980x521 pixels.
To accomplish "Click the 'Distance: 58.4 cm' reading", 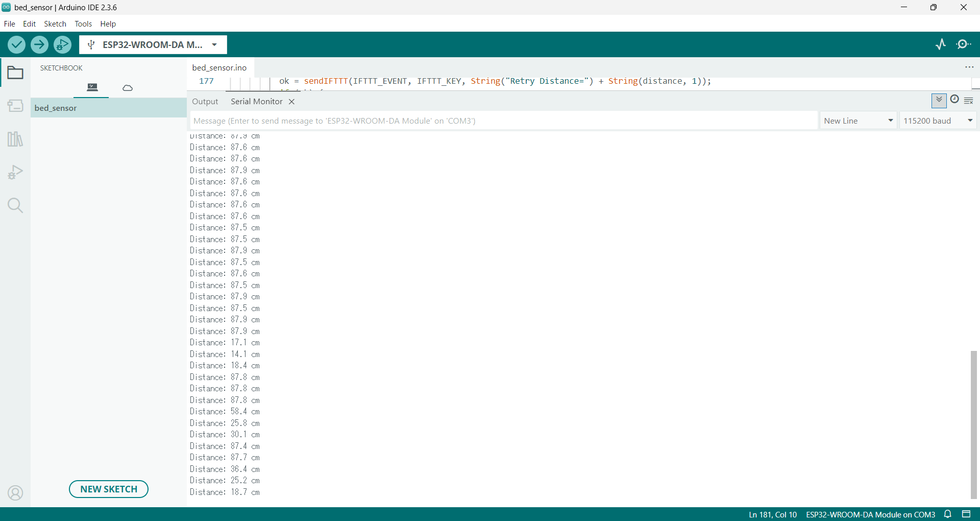I will pos(225,412).
